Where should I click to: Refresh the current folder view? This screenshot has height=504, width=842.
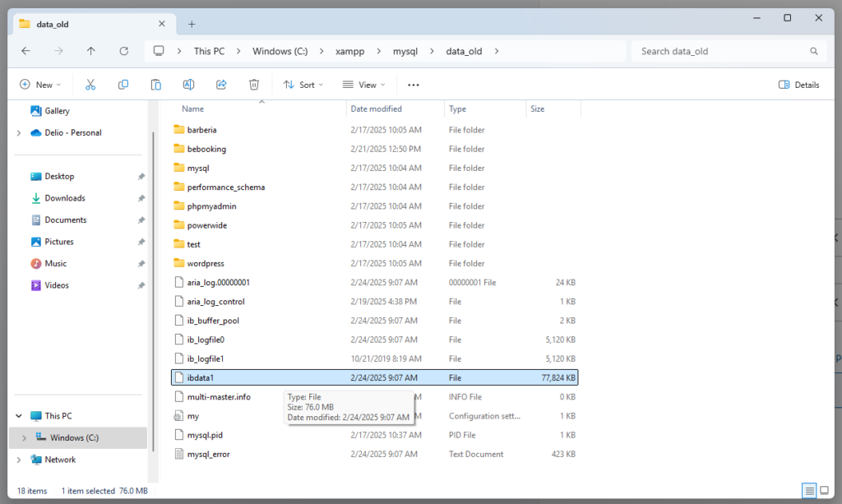[x=123, y=51]
